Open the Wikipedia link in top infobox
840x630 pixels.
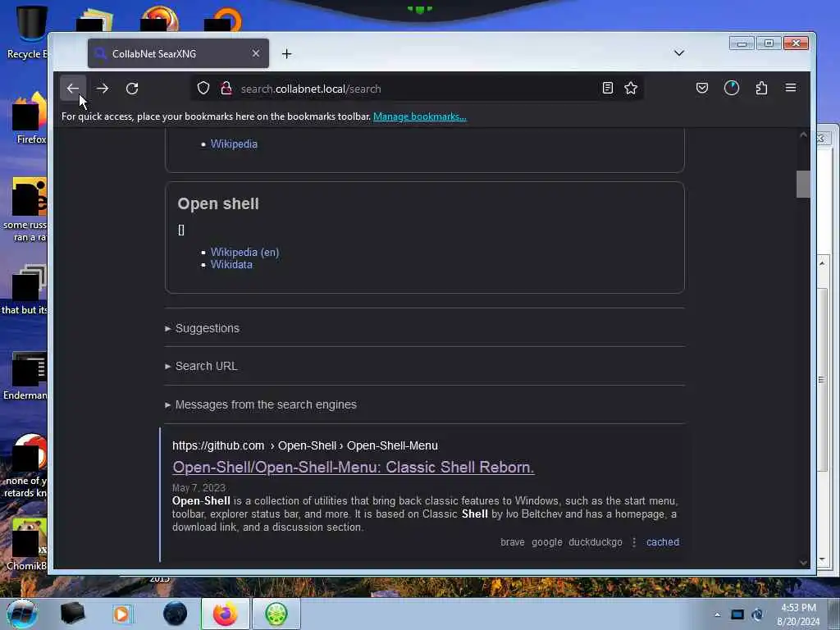click(x=234, y=144)
